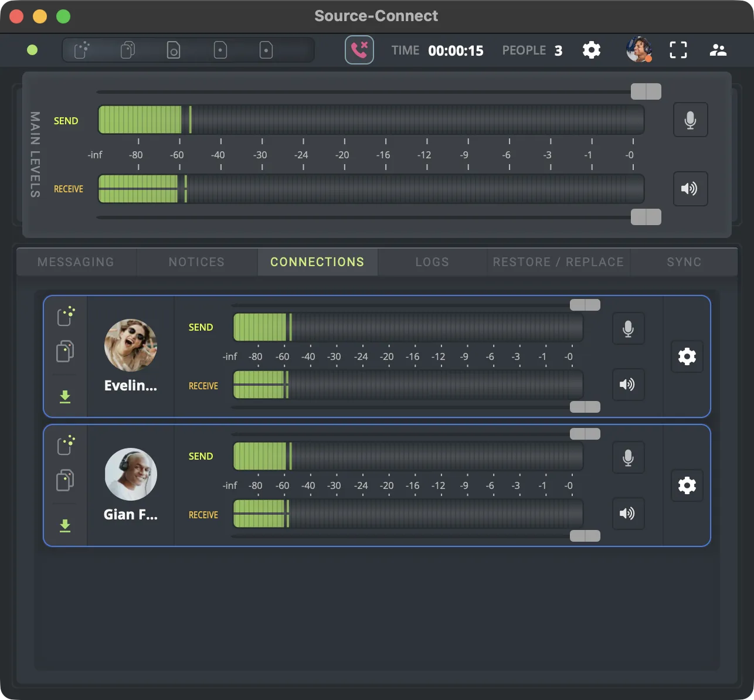754x700 pixels.
Task: Mute Evelin's receive speaker
Action: pos(629,385)
